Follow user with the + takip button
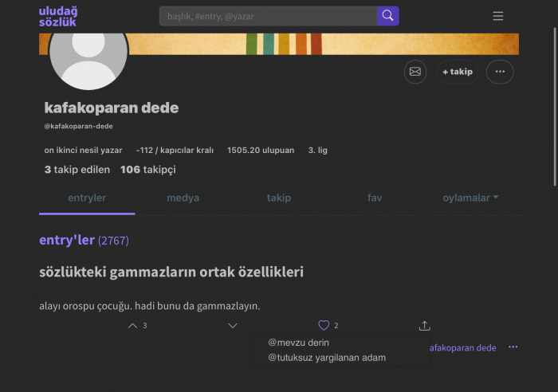This screenshot has width=558, height=392. tap(458, 72)
